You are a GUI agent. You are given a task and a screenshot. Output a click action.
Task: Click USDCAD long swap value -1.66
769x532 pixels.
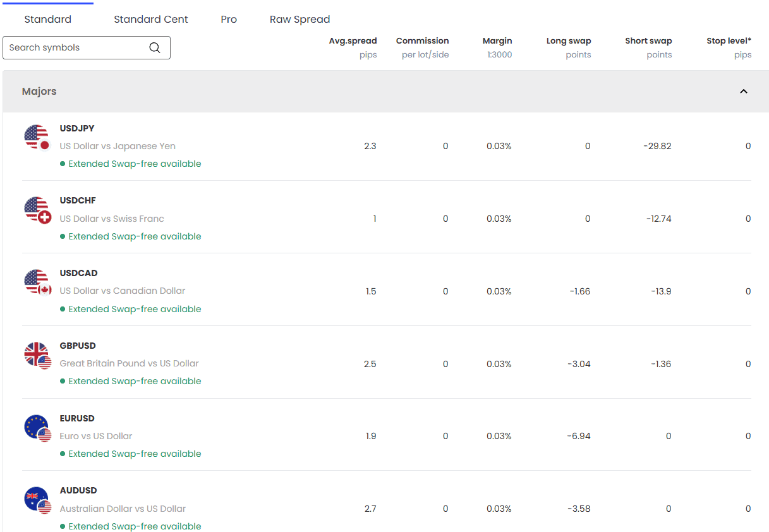(579, 291)
